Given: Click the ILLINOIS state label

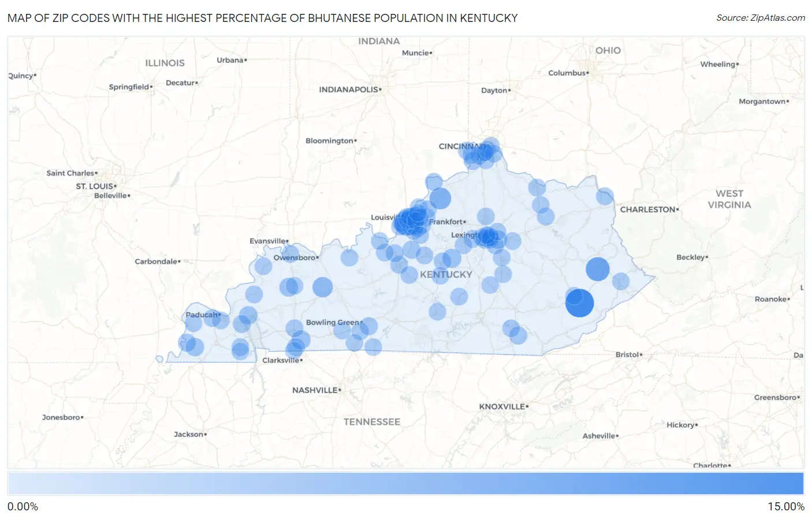Looking at the screenshot, I should pos(165,63).
